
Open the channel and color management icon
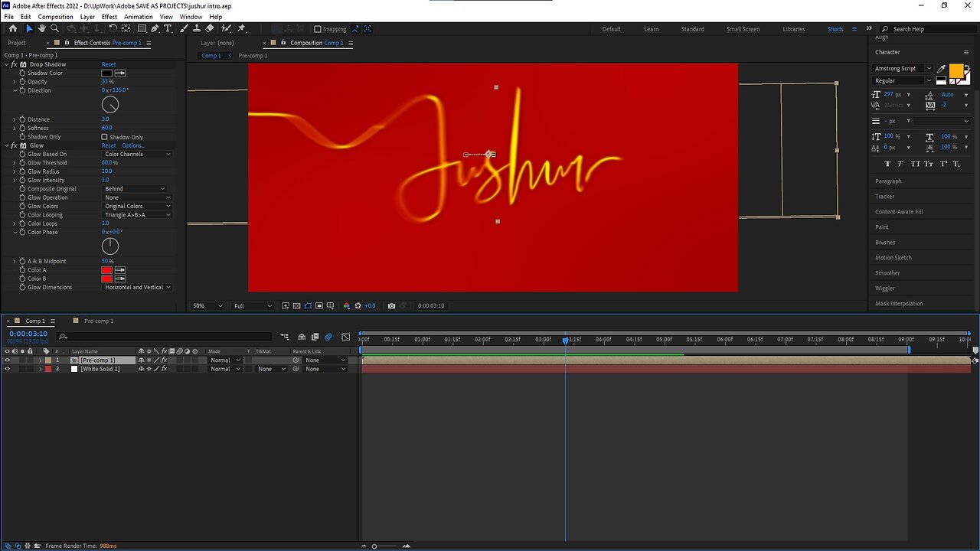[x=346, y=305]
